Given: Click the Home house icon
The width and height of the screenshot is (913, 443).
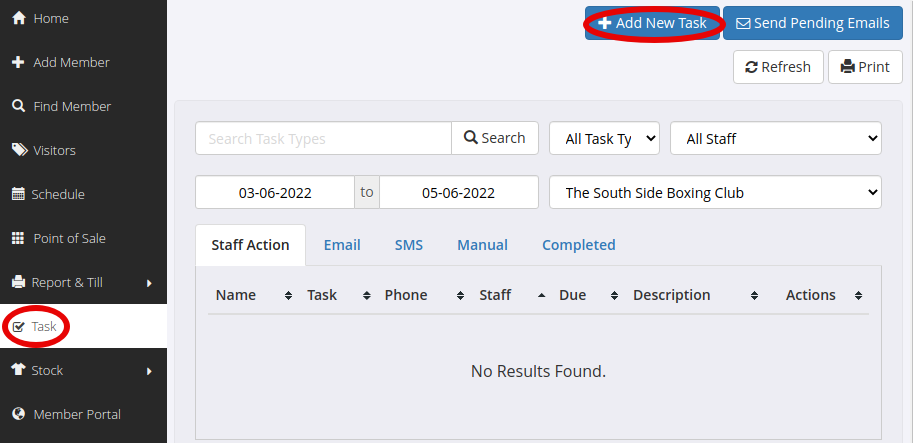Looking at the screenshot, I should click(19, 19).
